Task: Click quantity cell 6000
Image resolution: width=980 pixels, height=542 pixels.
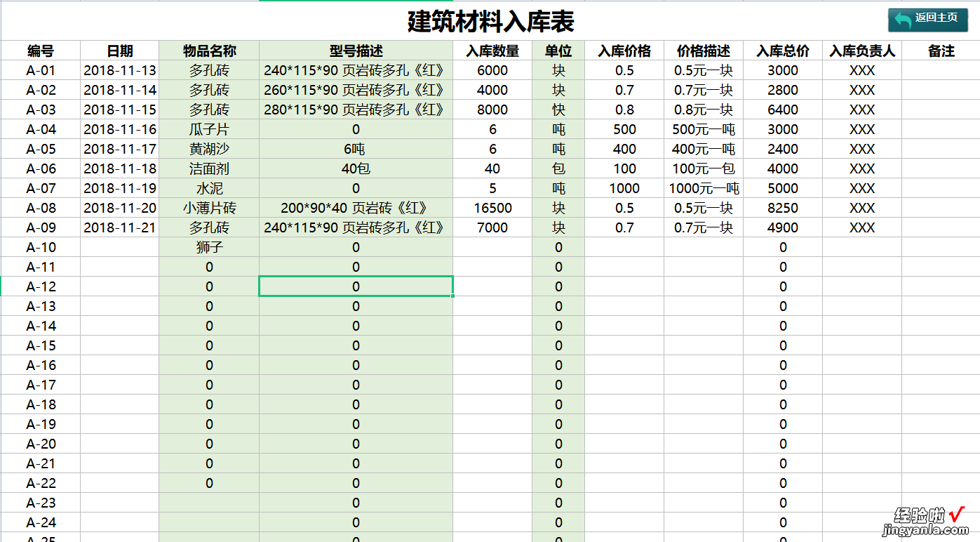Action: point(492,70)
